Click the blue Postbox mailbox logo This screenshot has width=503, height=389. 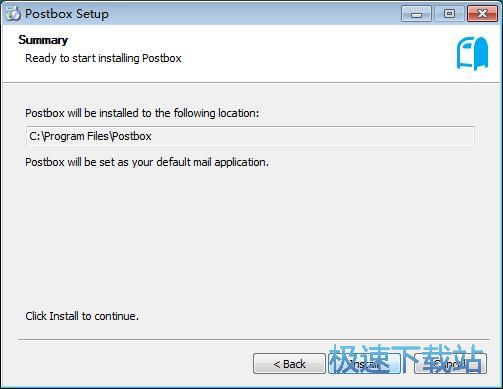(472, 53)
